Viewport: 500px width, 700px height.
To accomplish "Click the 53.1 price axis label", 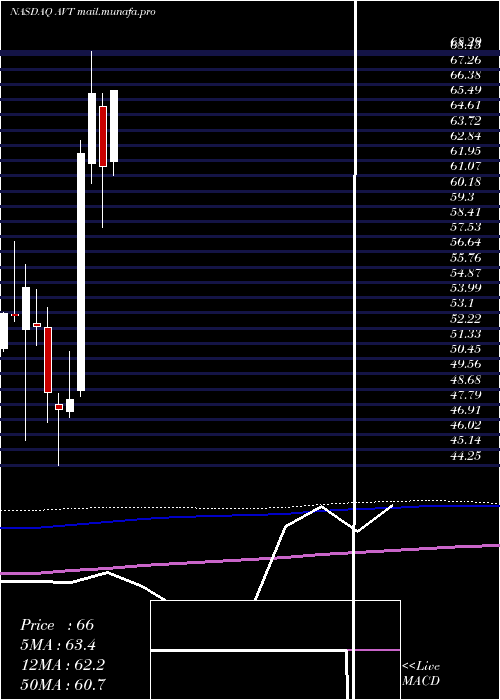I will [462, 303].
